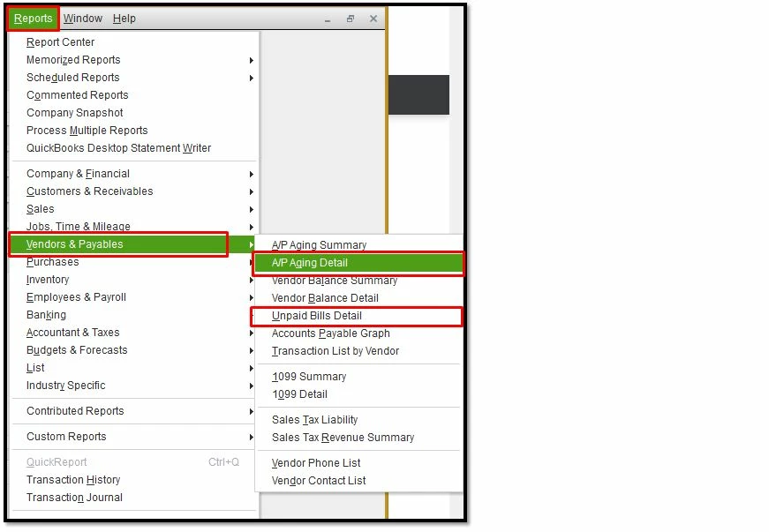Open Vendor Balance Detail

pyautogui.click(x=359, y=298)
